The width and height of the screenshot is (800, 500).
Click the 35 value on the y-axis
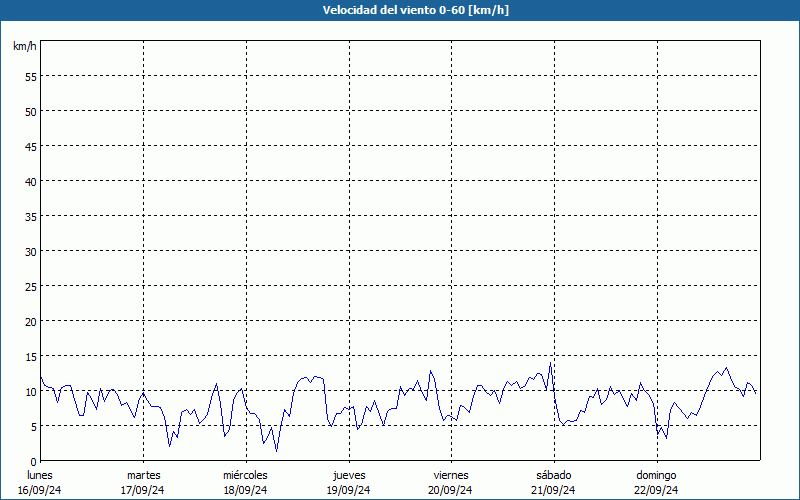(x=31, y=217)
